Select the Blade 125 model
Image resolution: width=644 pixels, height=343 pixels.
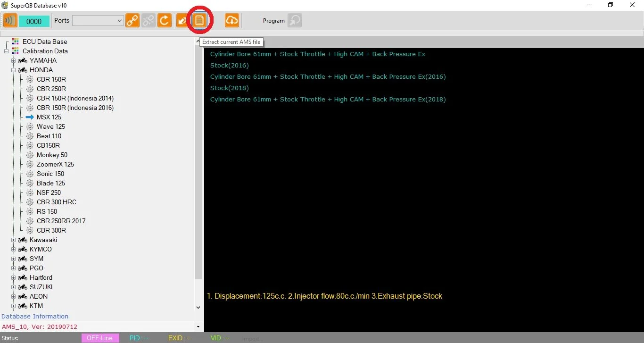pyautogui.click(x=51, y=183)
